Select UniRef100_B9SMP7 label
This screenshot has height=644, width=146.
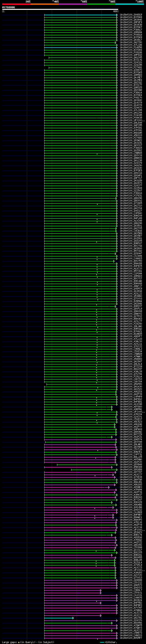pyautogui.click(x=131, y=638)
